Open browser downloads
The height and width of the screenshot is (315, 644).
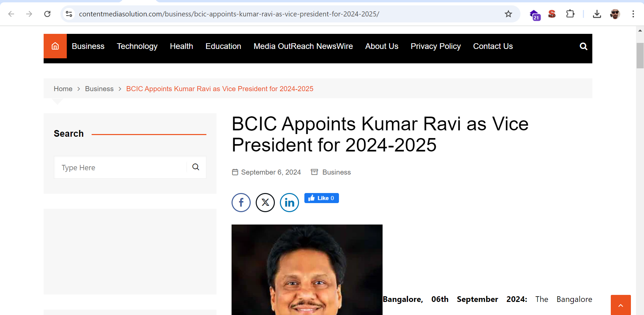tap(597, 14)
